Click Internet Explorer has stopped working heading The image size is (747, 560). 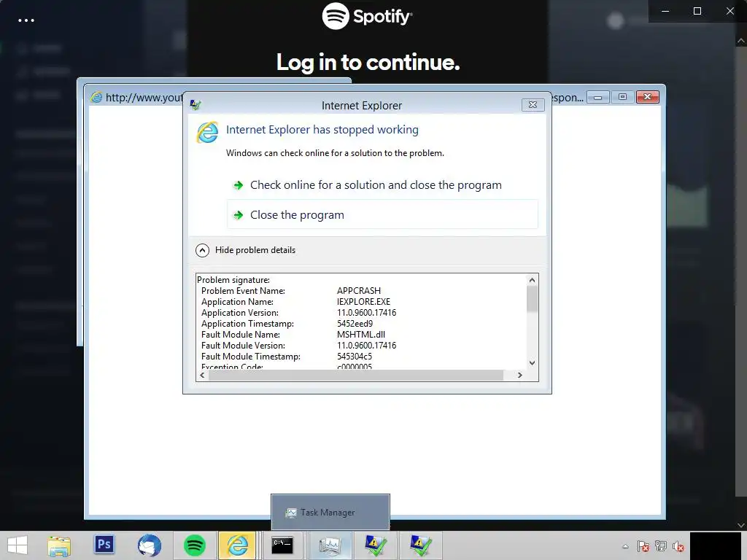[x=322, y=130]
